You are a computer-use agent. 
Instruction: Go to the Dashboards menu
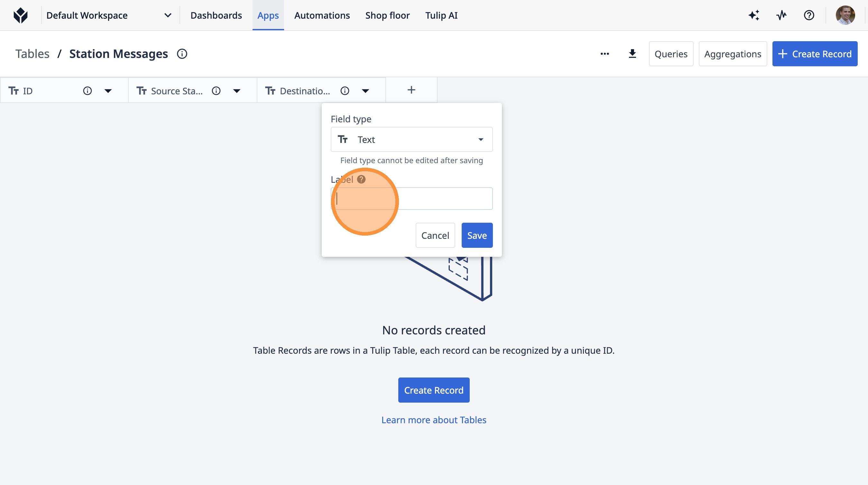pyautogui.click(x=216, y=15)
